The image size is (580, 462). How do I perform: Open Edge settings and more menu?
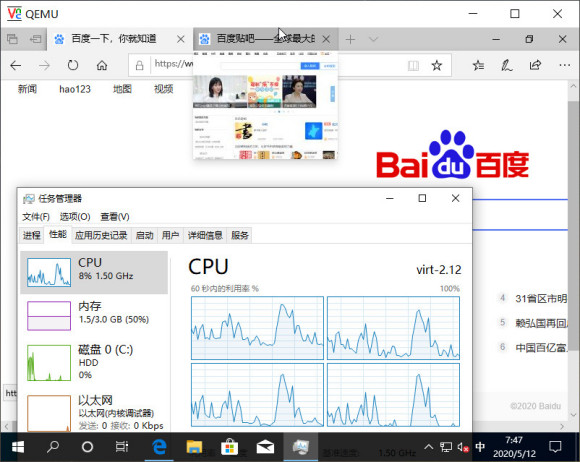point(564,65)
